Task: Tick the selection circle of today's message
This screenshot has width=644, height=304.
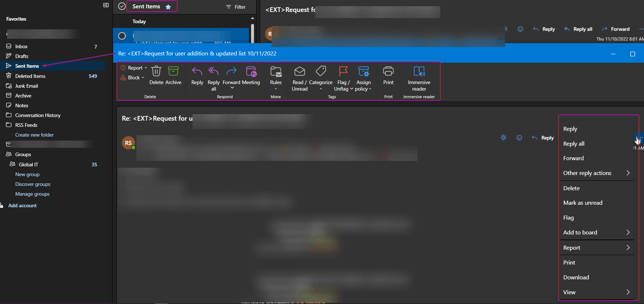Action: pyautogui.click(x=122, y=36)
